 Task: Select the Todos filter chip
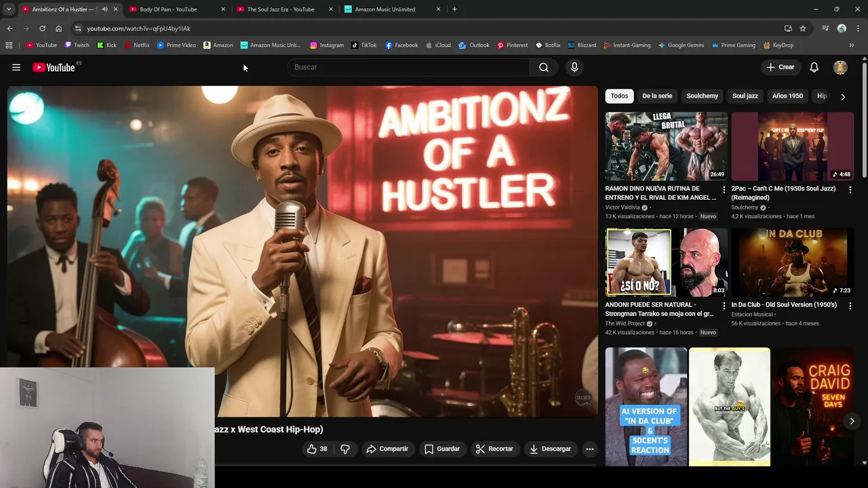619,96
